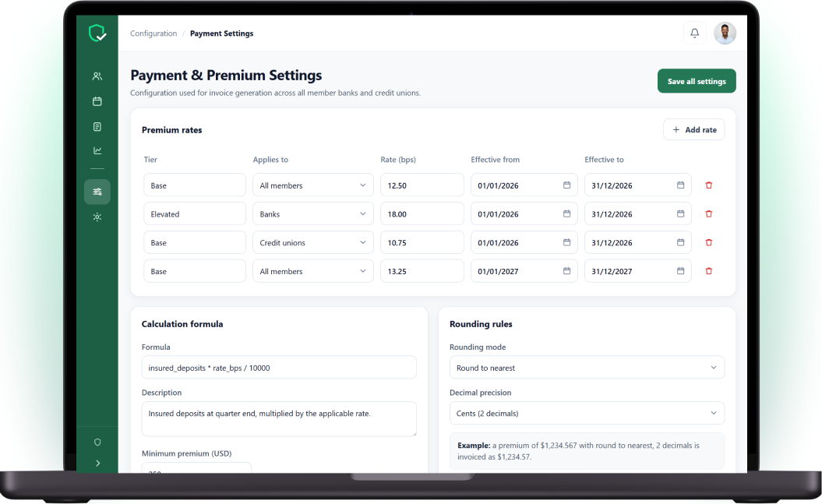
Task: Delete the Credit unions rate row
Action: (709, 242)
